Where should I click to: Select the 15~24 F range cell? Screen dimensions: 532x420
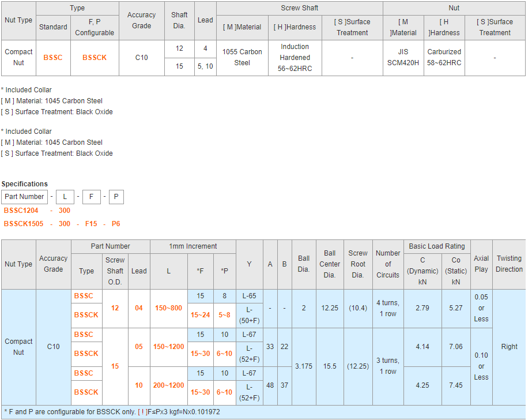(201, 315)
